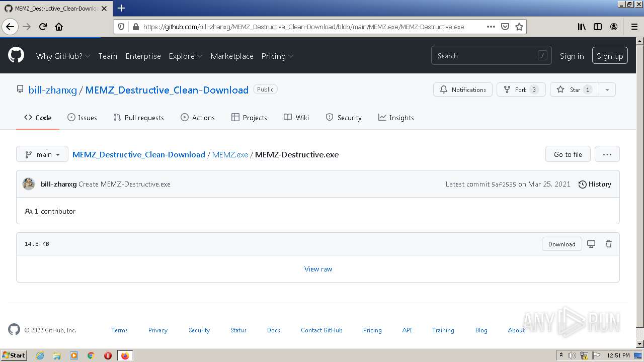Screen dimensions: 644x362
Task: Go back with the browser back arrow
Action: point(10,27)
